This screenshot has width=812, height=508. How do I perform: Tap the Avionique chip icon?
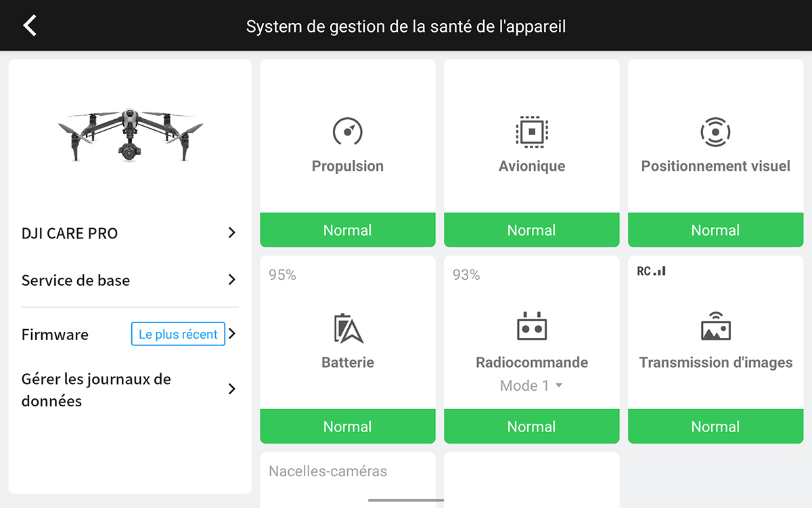point(532,131)
